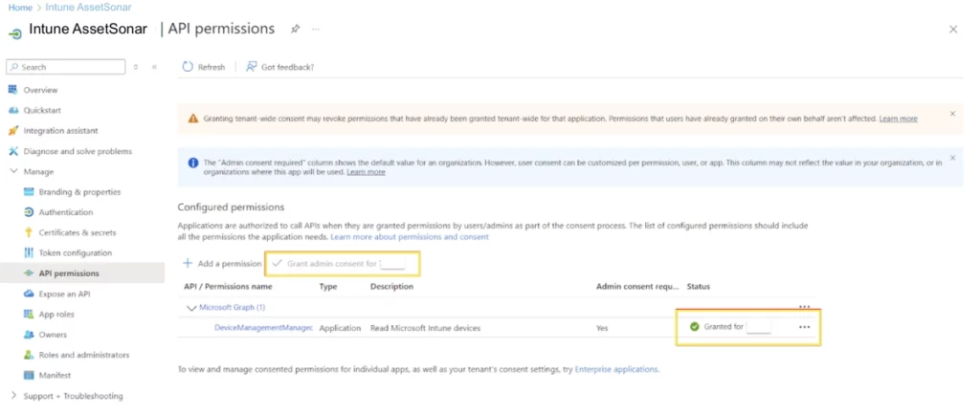Click the Refresh icon in the toolbar
The height and width of the screenshot is (414, 980).
point(188,67)
